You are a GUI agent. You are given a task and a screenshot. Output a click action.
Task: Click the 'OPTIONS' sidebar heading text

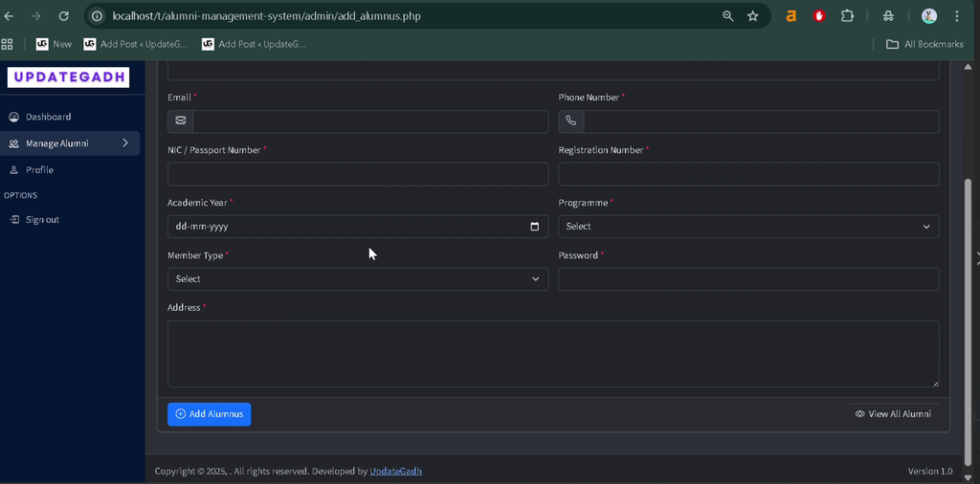coord(21,195)
